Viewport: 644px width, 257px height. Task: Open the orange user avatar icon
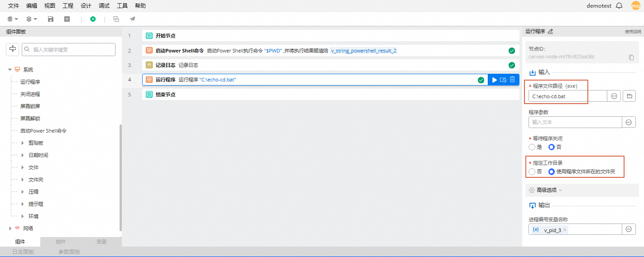pos(636,6)
